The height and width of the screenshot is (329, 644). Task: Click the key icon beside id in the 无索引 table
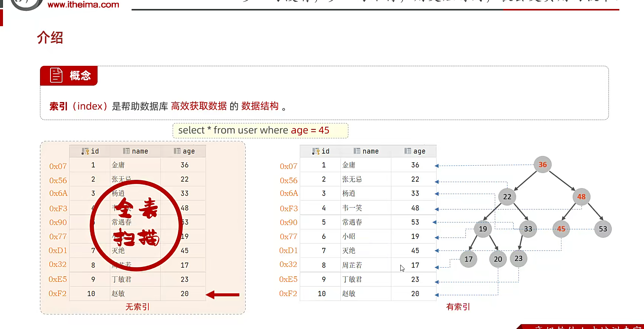pos(85,151)
